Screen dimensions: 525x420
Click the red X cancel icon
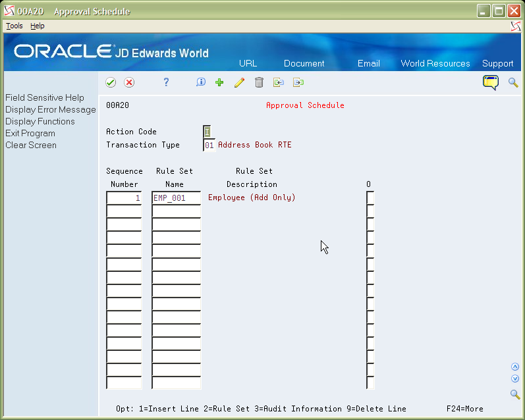tap(129, 82)
